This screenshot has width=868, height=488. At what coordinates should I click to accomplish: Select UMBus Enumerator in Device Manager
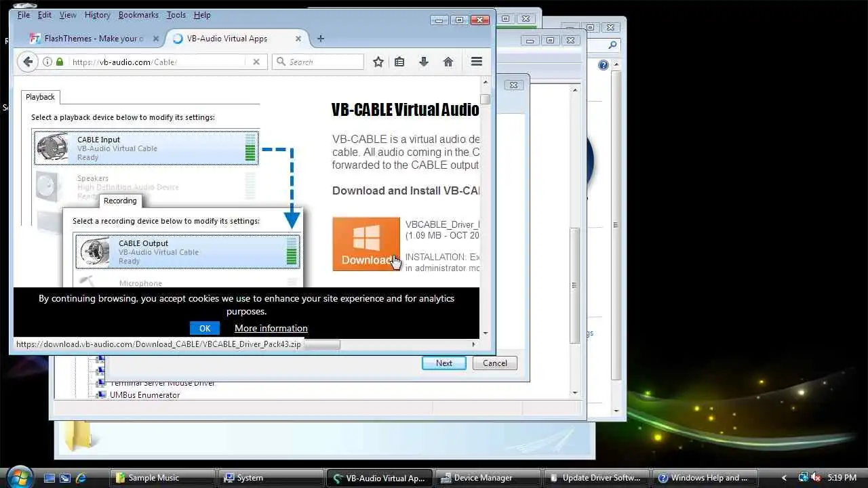click(x=145, y=395)
